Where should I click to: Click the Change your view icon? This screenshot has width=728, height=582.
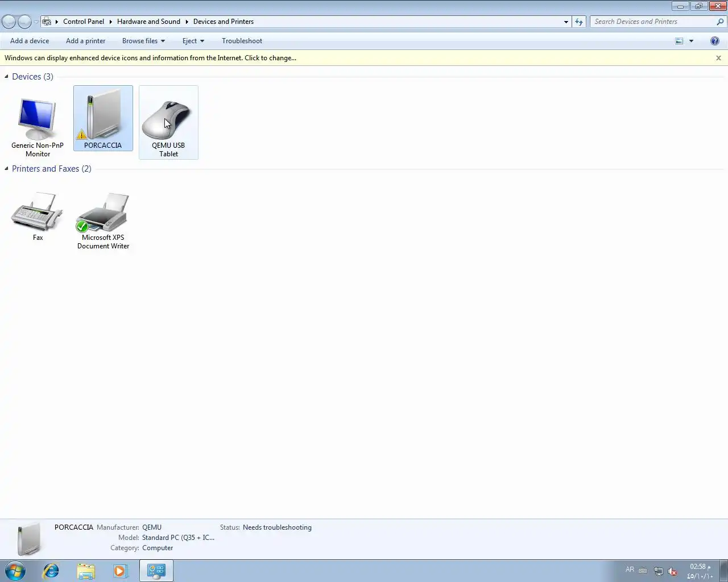(679, 41)
